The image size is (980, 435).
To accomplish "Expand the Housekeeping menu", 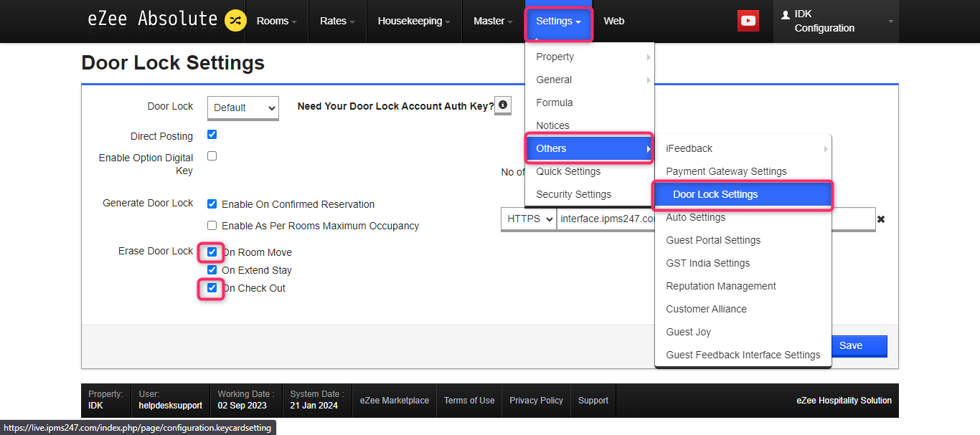I will (x=414, y=21).
